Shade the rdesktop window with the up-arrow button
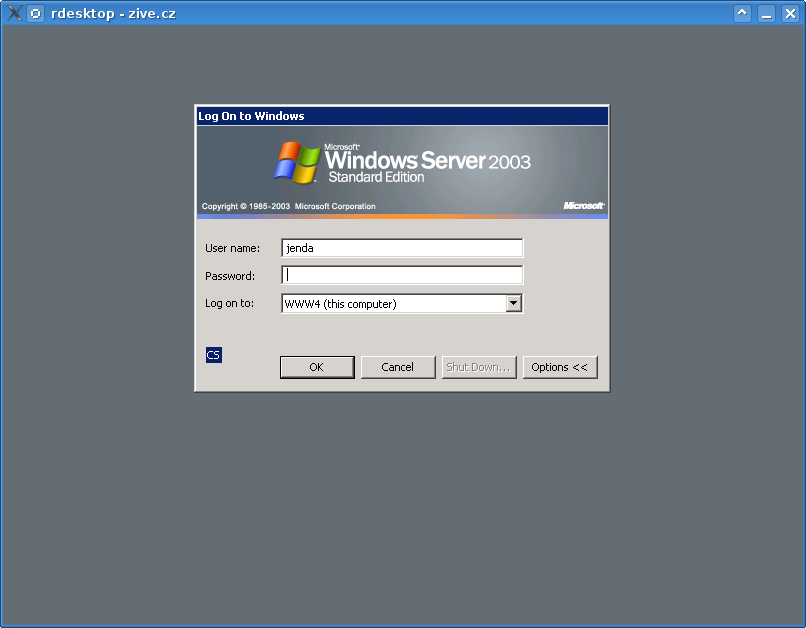 tap(742, 13)
